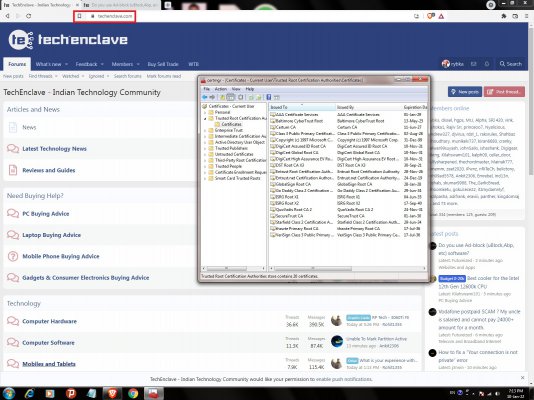The height and width of the screenshot is (400, 534).
Task: Expand the Trusted Publishers node
Action: coord(205,148)
